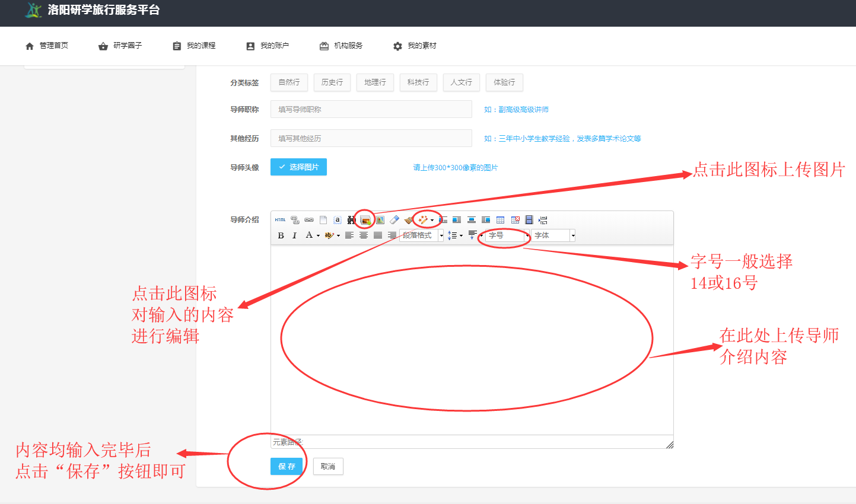Click the insert video film icon
This screenshot has height=504, width=856.
click(x=529, y=220)
